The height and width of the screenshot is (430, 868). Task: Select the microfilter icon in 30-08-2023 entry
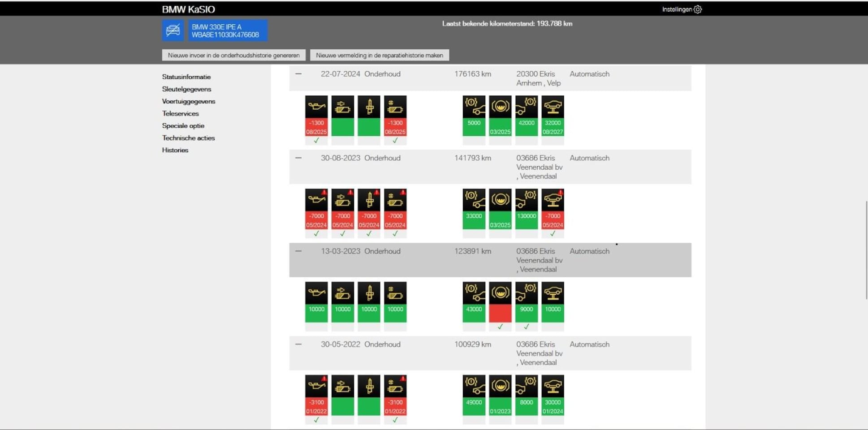point(395,200)
